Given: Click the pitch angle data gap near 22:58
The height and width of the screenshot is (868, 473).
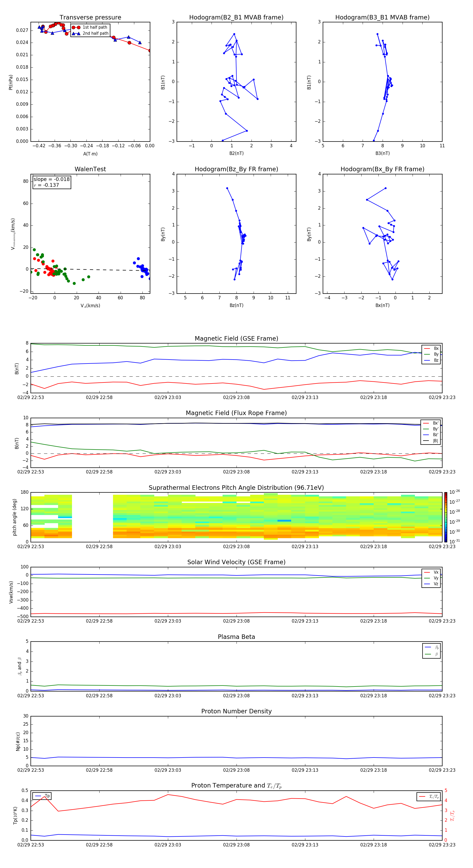Looking at the screenshot, I should point(92,517).
